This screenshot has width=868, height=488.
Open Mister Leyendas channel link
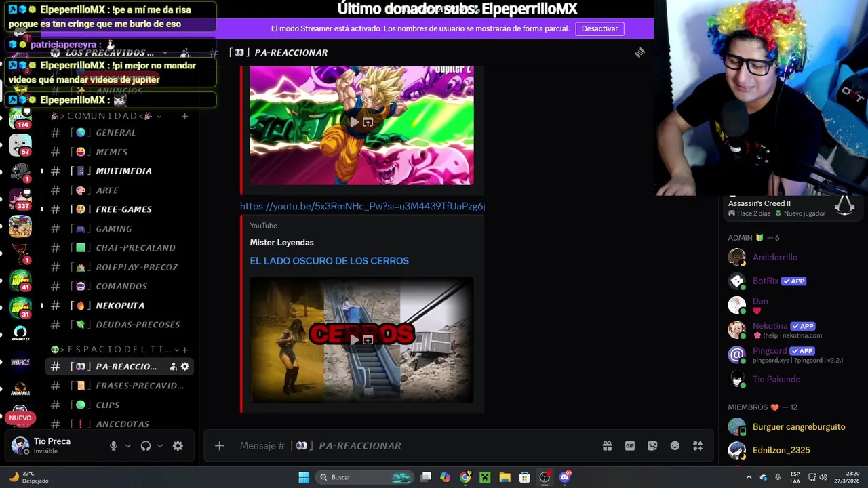coord(281,242)
